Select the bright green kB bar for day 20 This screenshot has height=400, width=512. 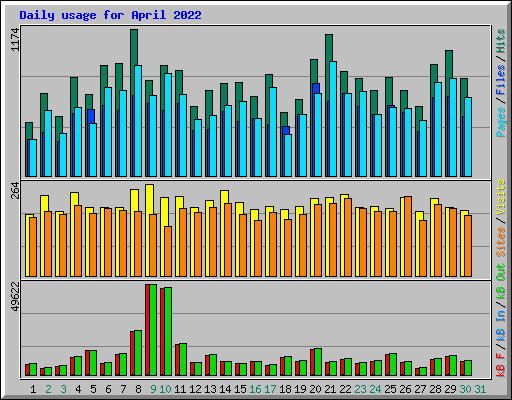(318, 362)
